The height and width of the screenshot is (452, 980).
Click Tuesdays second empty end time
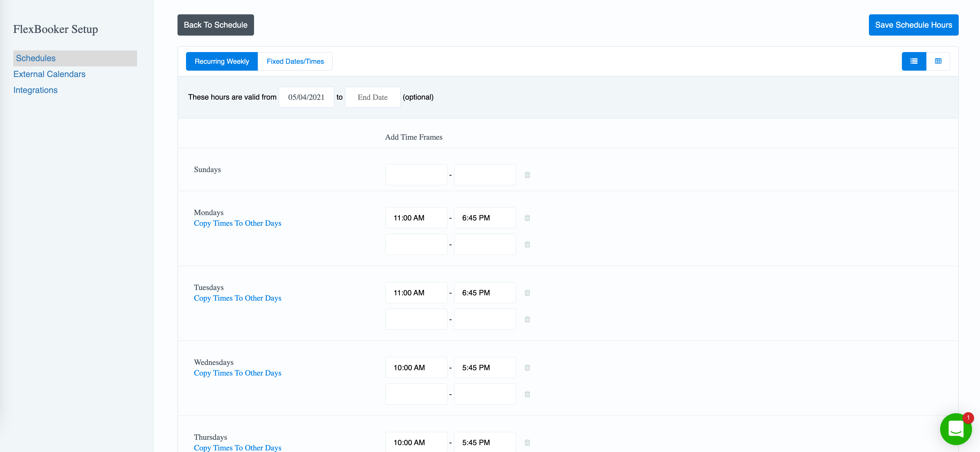click(x=485, y=319)
